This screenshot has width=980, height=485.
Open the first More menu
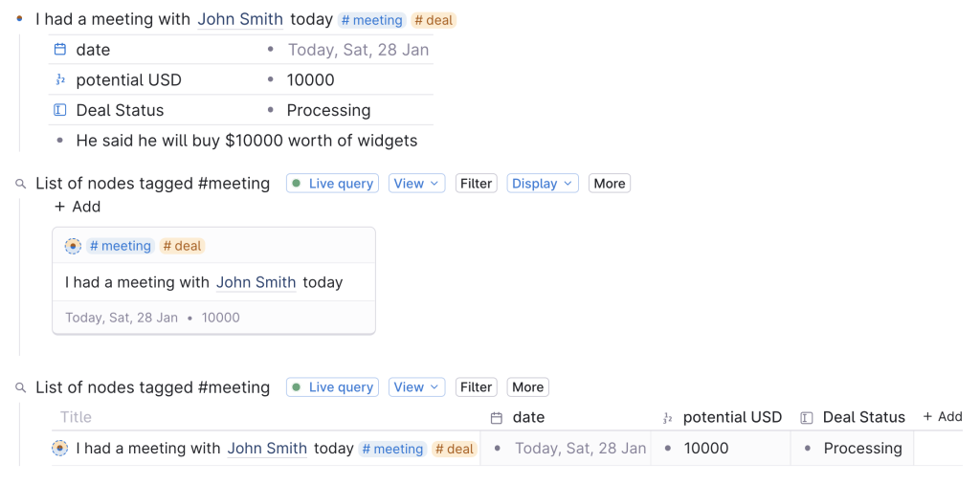pyautogui.click(x=609, y=184)
